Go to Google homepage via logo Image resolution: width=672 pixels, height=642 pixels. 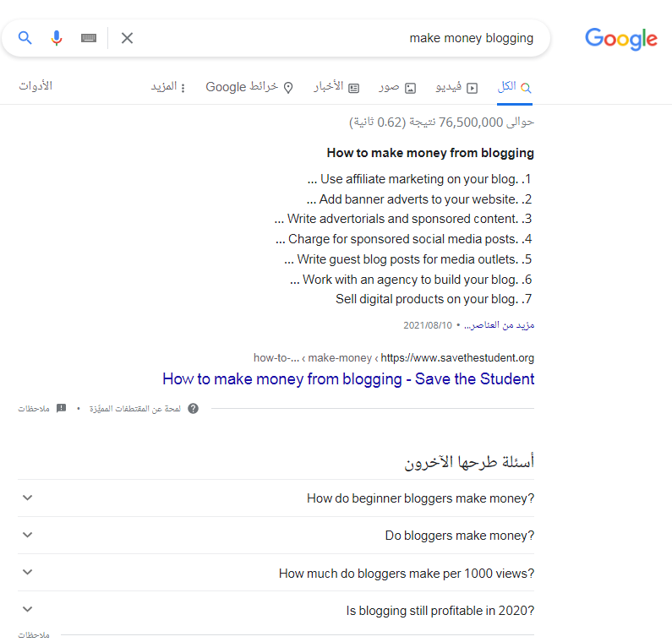(620, 39)
